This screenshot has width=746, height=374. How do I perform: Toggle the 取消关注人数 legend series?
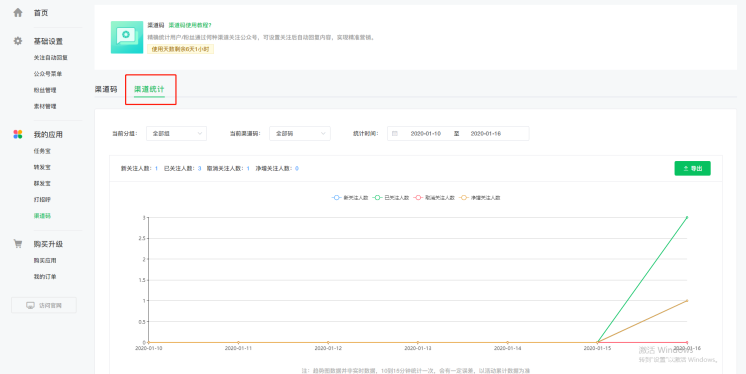(434, 197)
